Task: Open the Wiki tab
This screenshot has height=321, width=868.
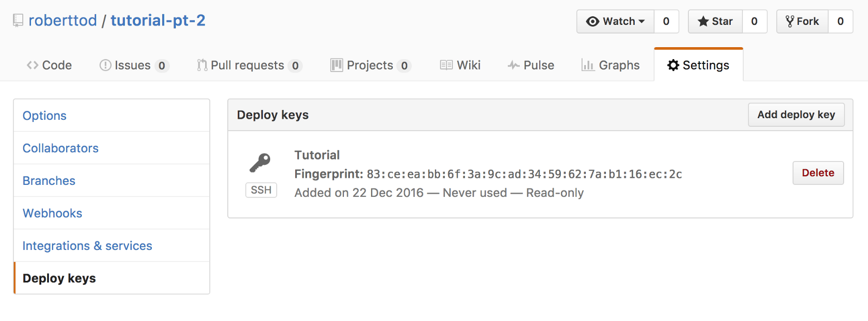Action: (x=460, y=65)
